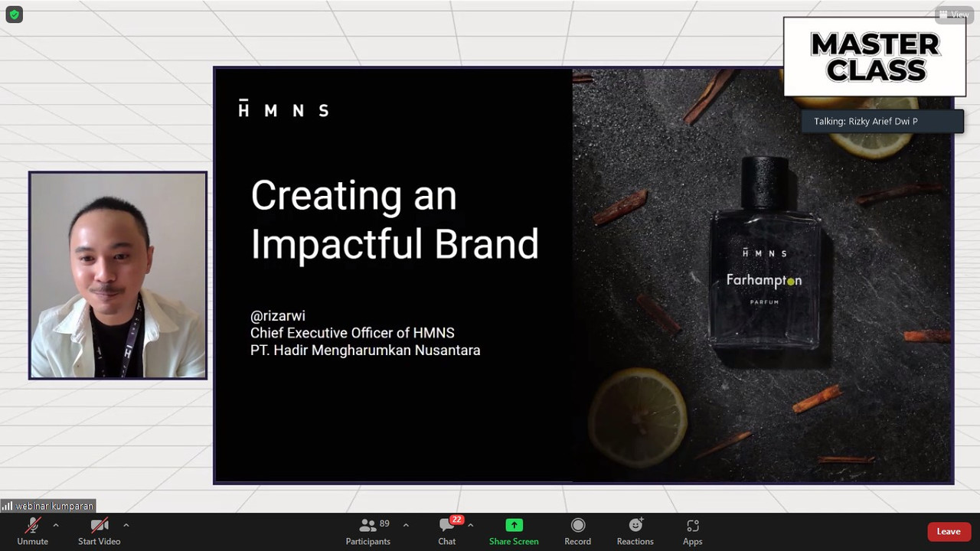The image size is (980, 551).
Task: Expand the caret next to Participants
Action: pos(406,525)
